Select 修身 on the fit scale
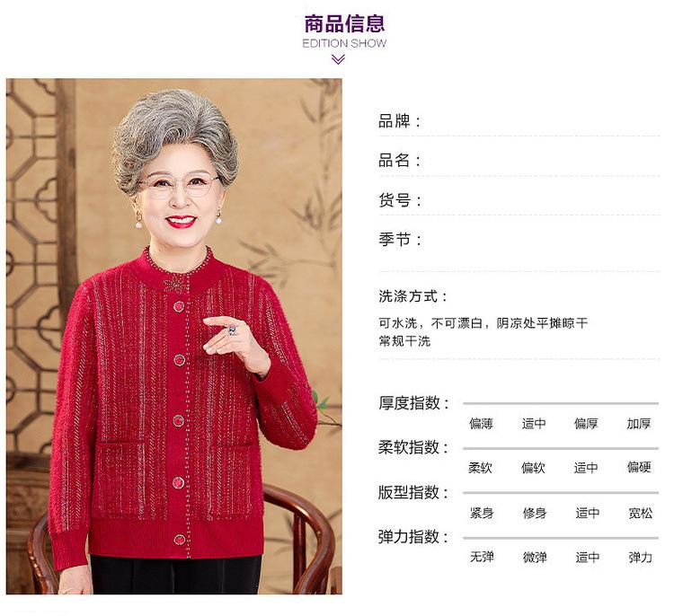Viewport: 674px width, 616px height. pyautogui.click(x=535, y=513)
